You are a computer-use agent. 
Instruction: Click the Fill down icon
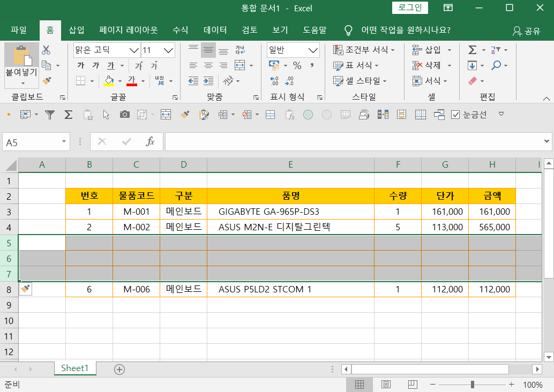point(473,65)
